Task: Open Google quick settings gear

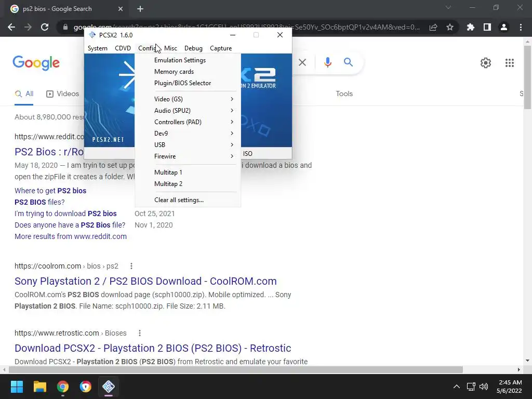Action: pos(486,63)
